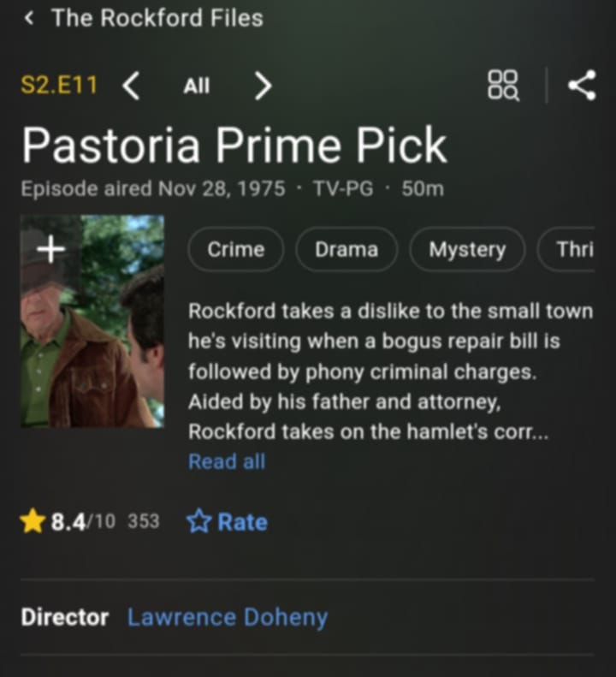Add episode to watchlist with plus icon
This screenshot has height=677, width=616.
(50, 249)
